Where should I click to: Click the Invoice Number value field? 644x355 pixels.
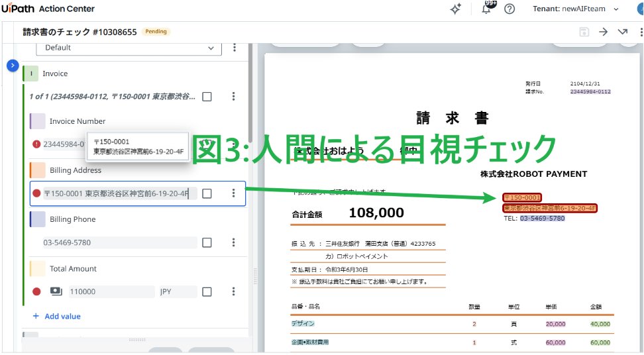(64, 144)
